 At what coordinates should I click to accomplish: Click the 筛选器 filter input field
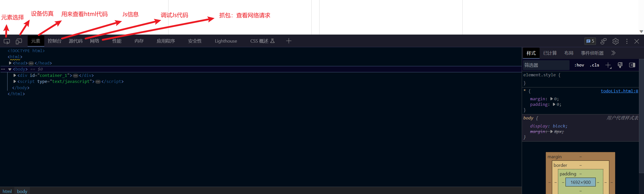[x=546, y=65]
